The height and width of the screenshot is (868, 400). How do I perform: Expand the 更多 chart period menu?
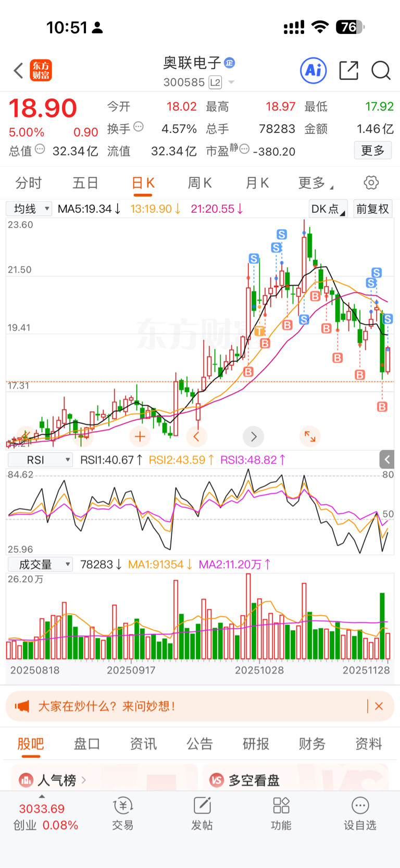point(315,183)
